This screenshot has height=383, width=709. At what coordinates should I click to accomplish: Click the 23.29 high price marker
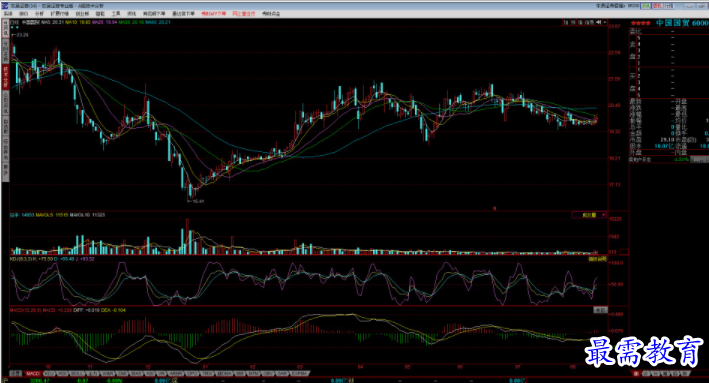point(21,35)
